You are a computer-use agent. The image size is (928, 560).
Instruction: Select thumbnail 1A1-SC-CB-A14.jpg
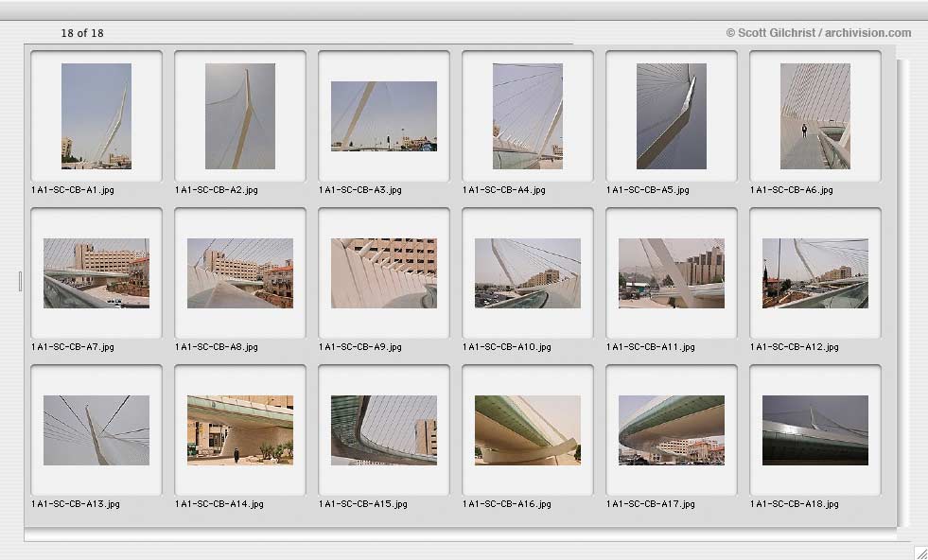[x=240, y=430]
